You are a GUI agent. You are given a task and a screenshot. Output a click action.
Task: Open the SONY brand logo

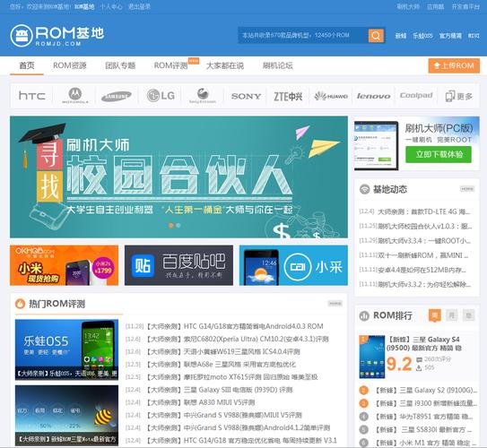[246, 96]
